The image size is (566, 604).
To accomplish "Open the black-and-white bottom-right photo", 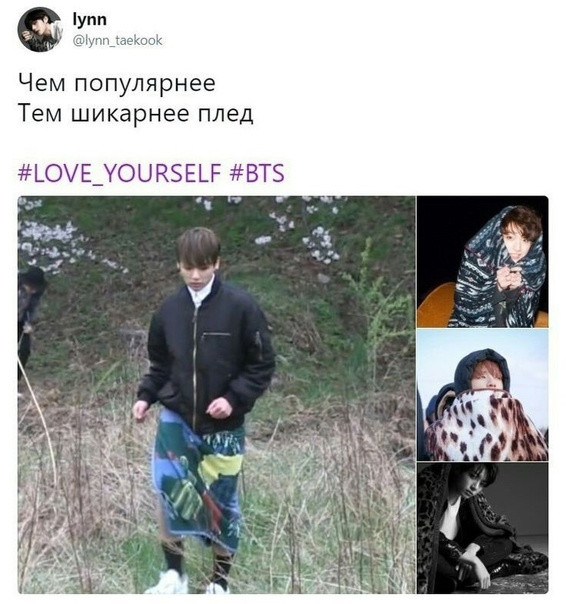I will [483, 528].
